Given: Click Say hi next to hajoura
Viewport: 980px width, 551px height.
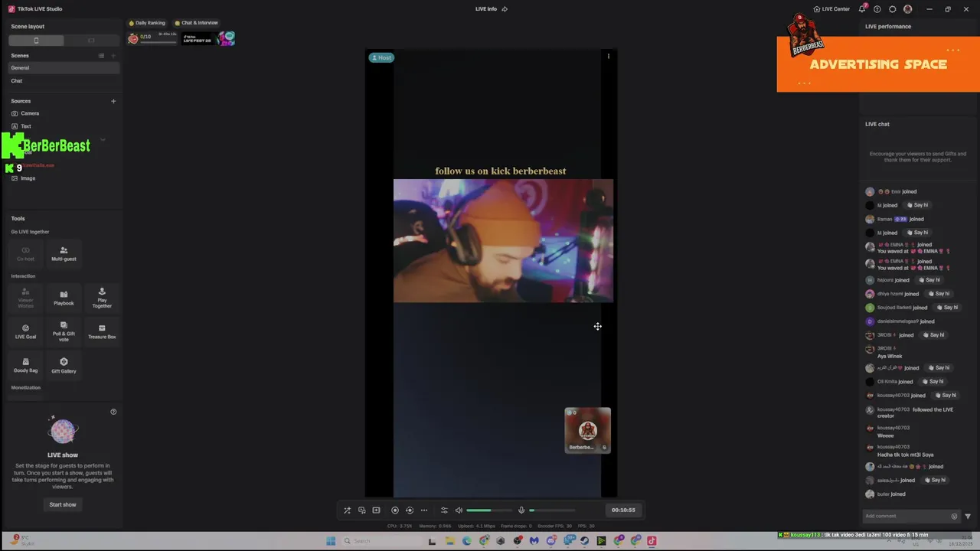Looking at the screenshot, I should pyautogui.click(x=930, y=280).
